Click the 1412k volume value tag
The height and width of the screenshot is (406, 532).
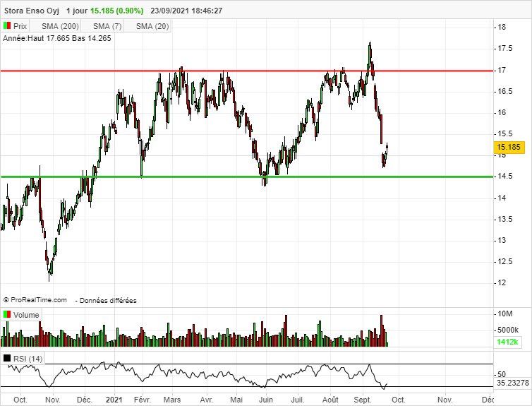click(507, 342)
